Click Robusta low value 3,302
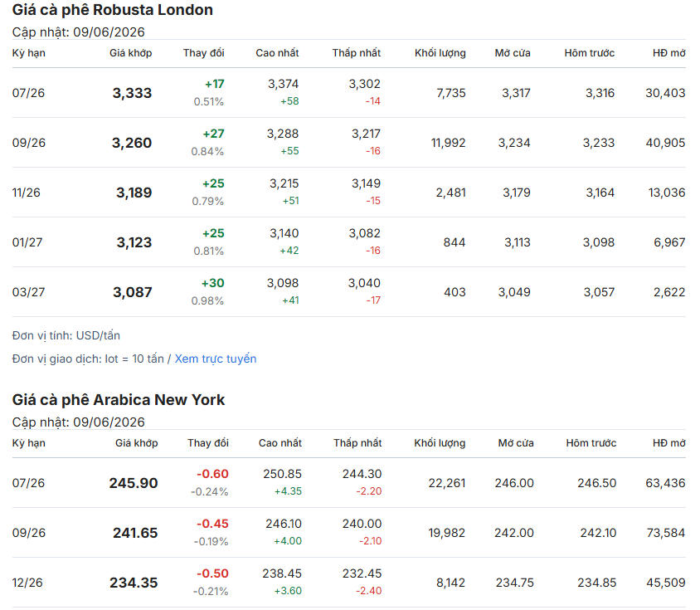700x610 pixels. 364,84
